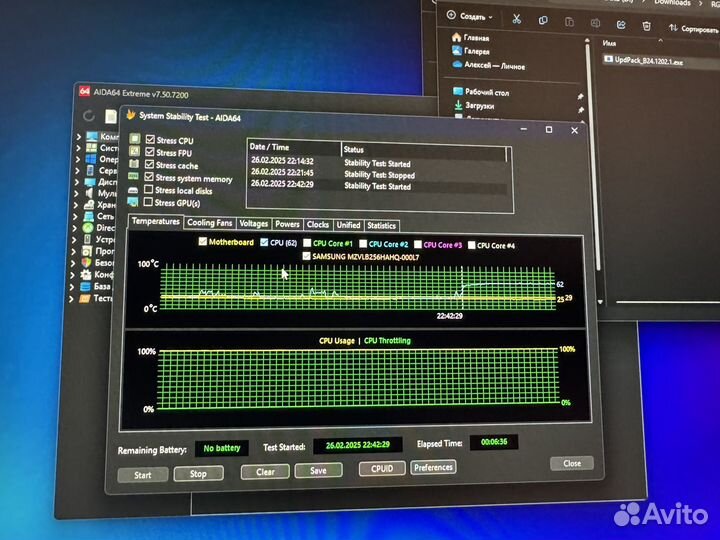This screenshot has height=540, width=720.
Task: Switch to the Statistics tab
Action: pyautogui.click(x=381, y=225)
